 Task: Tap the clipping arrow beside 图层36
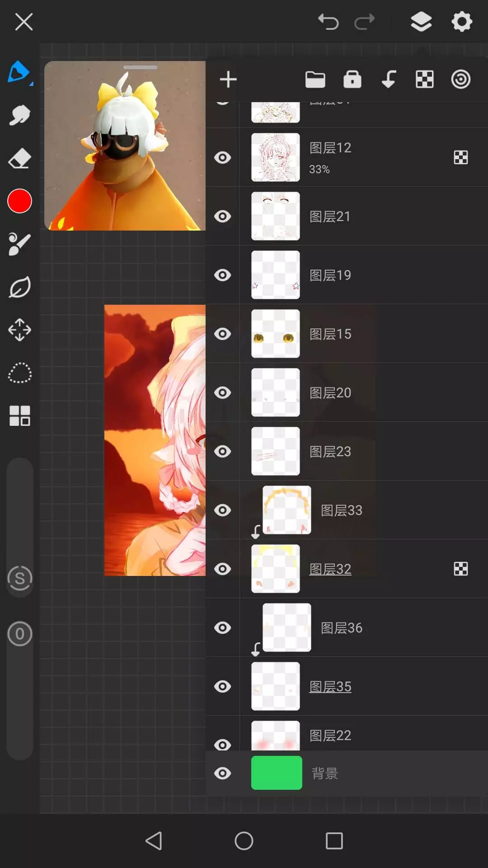point(256,649)
